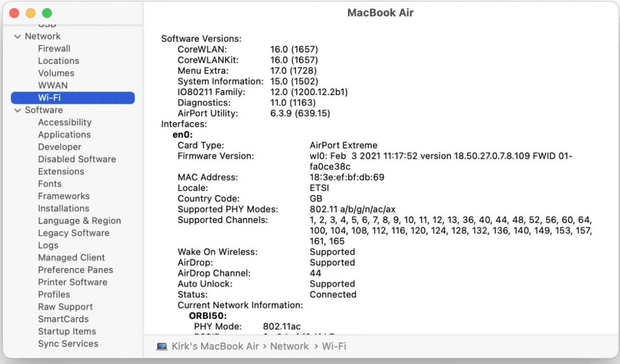Click "Supported" in the Auto Unlock row
Screen dimensions: 620x364
coord(332,284)
